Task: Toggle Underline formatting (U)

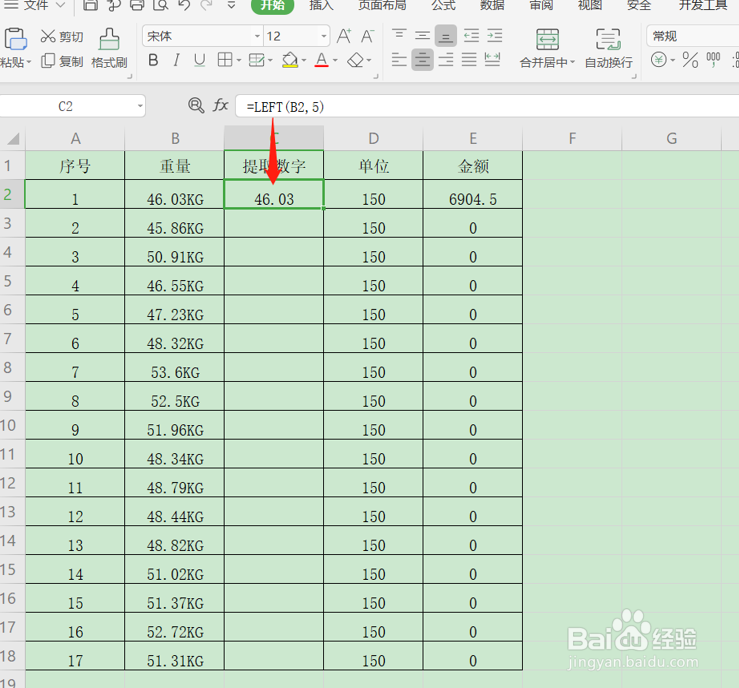Action: click(199, 60)
